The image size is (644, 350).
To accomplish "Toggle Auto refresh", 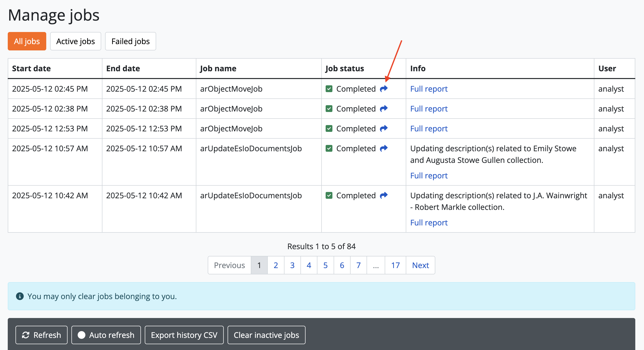I will click(x=106, y=335).
